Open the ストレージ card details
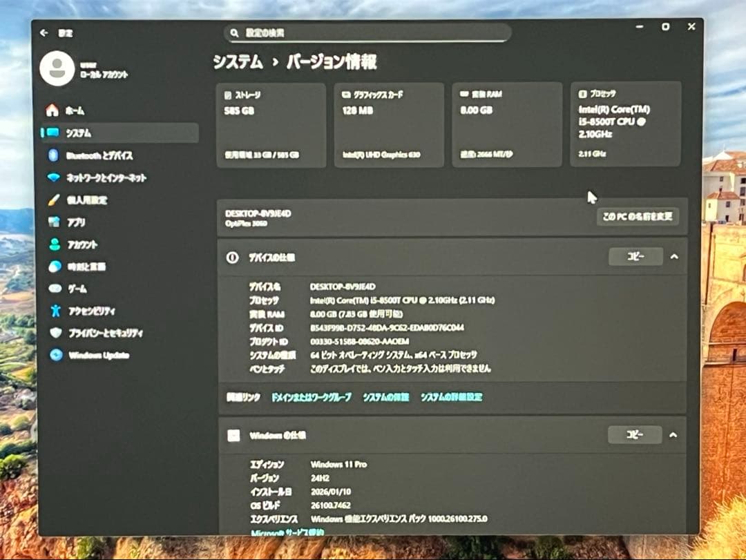Image resolution: width=746 pixels, height=560 pixels. [271, 123]
